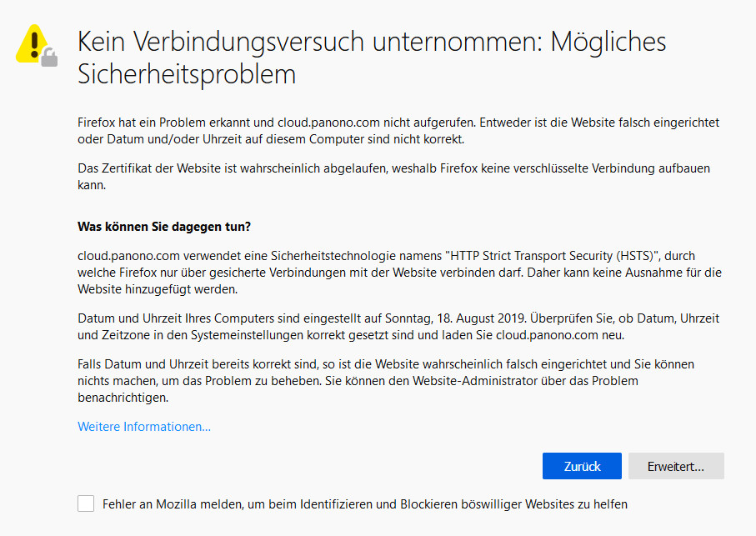756x536 pixels.
Task: Click the 'Website hinzugefügt werden' line
Action: coord(158,289)
